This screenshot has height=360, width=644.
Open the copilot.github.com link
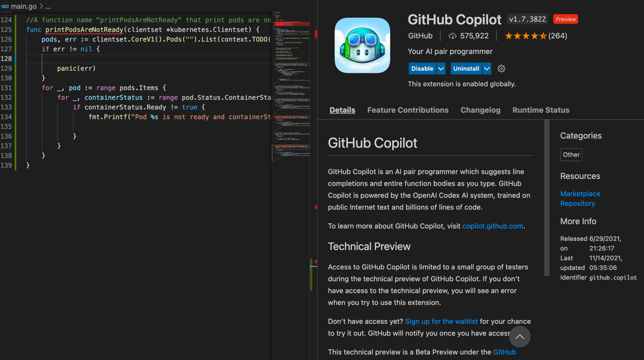492,226
